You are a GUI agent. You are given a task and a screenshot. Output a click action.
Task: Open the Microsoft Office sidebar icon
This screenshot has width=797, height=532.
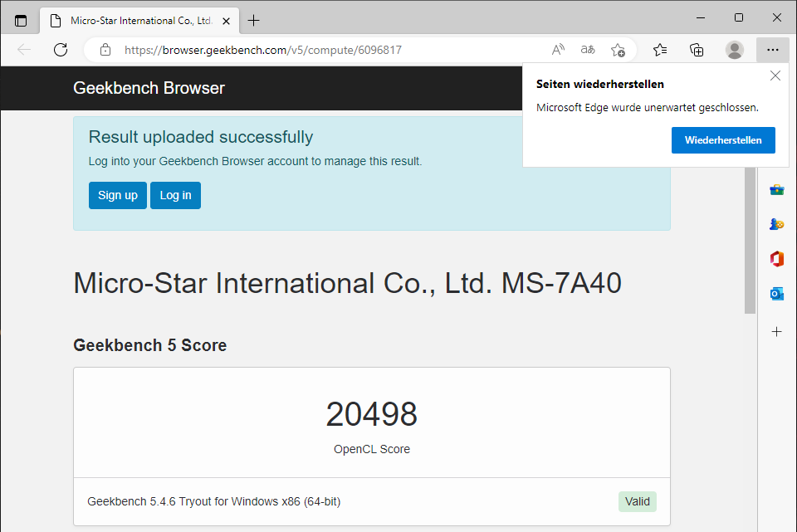point(777,259)
